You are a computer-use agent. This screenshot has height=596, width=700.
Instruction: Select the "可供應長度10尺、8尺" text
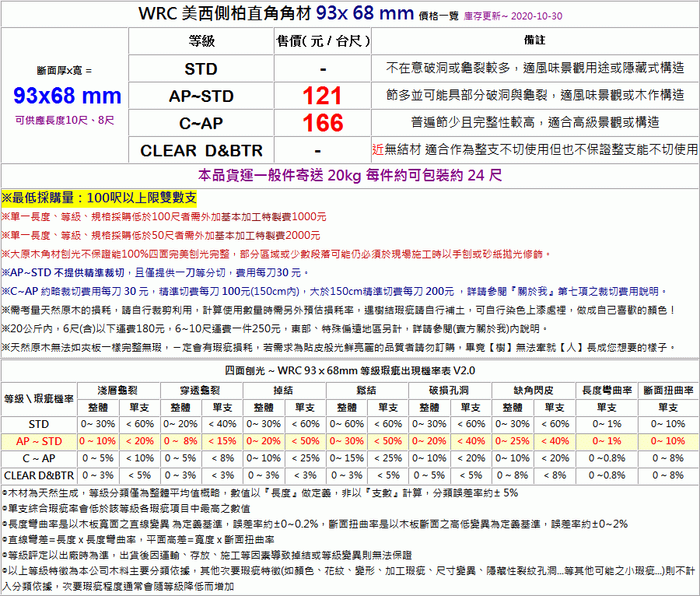[x=65, y=120]
